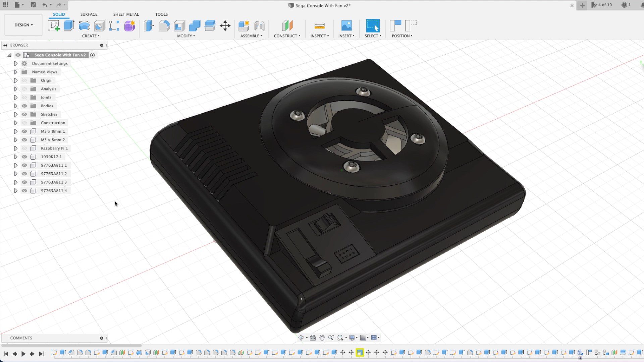Expand the Document Settings tree node
644x362 pixels.
click(15, 63)
